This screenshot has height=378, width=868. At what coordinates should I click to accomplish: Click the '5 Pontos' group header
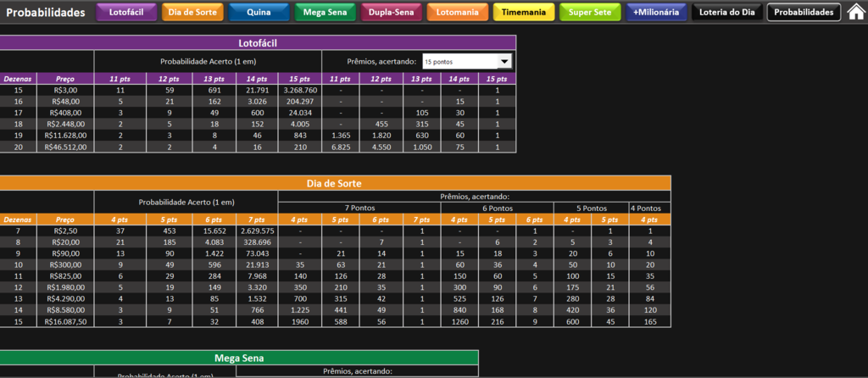pos(591,208)
